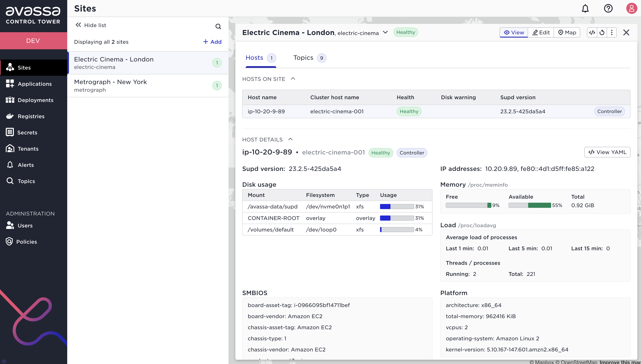Add a new site
The image size is (641, 364).
[x=212, y=42]
